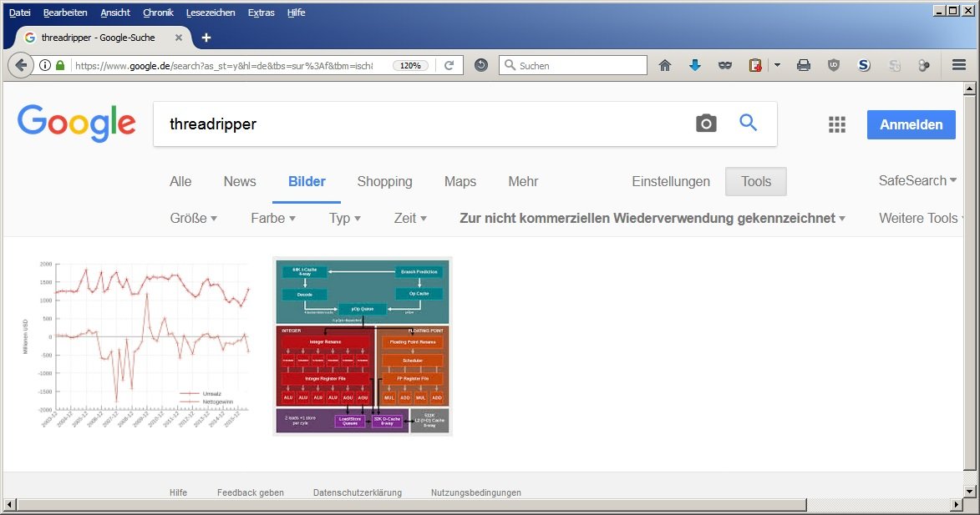
Task: Open the Hilfe link in footer
Action: tap(178, 492)
